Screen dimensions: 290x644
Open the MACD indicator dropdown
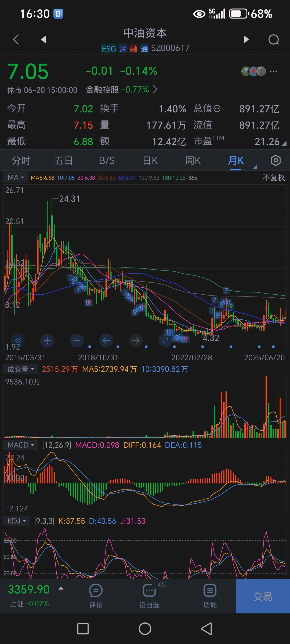(21, 445)
